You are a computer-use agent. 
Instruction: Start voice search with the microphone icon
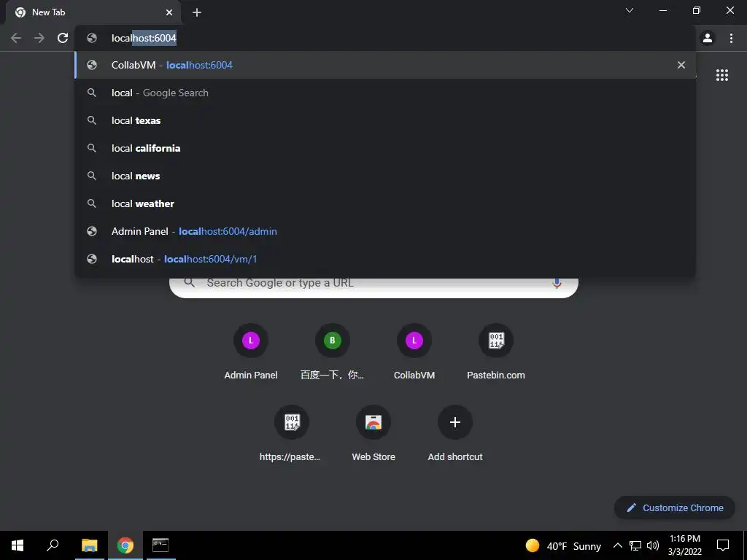click(557, 283)
